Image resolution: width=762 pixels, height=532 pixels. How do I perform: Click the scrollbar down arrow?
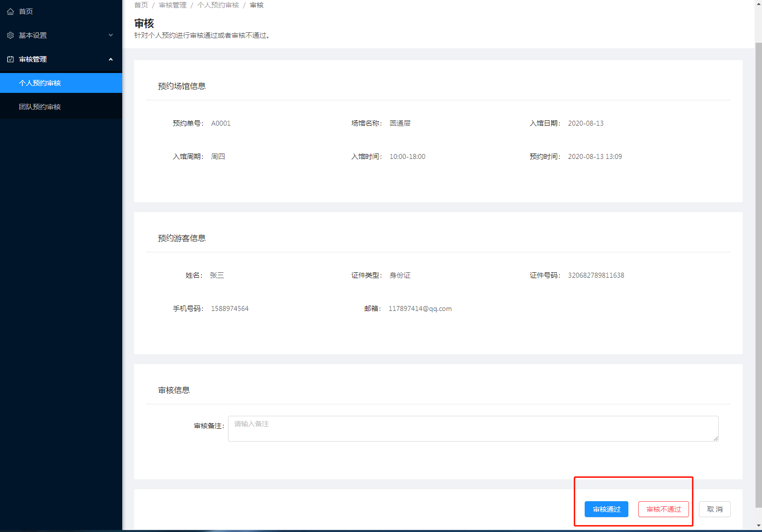[758, 525]
